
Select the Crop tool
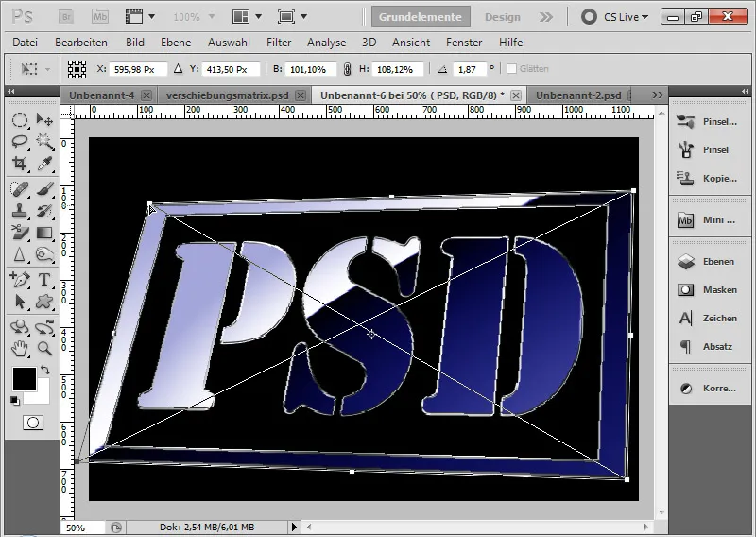19,164
